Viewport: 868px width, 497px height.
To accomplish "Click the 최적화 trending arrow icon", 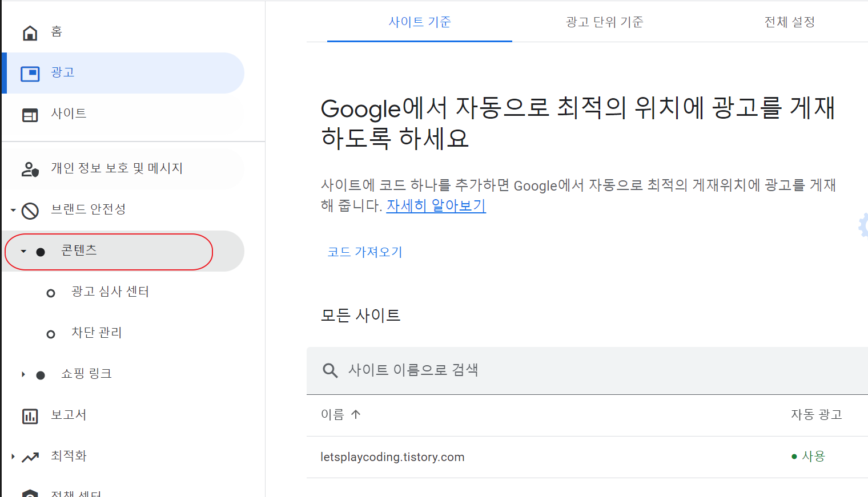I will (x=30, y=457).
